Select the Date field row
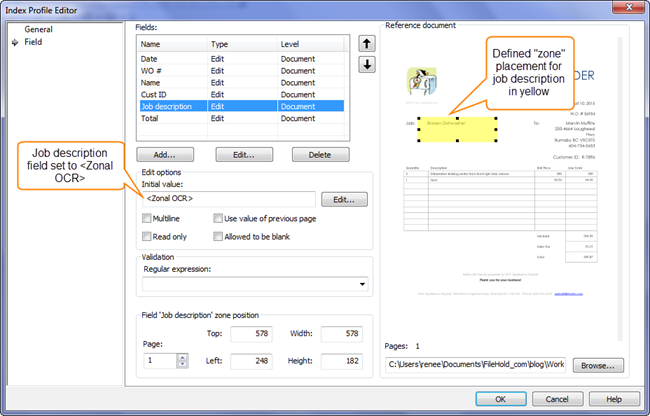The height and width of the screenshot is (416, 650). tap(242, 59)
